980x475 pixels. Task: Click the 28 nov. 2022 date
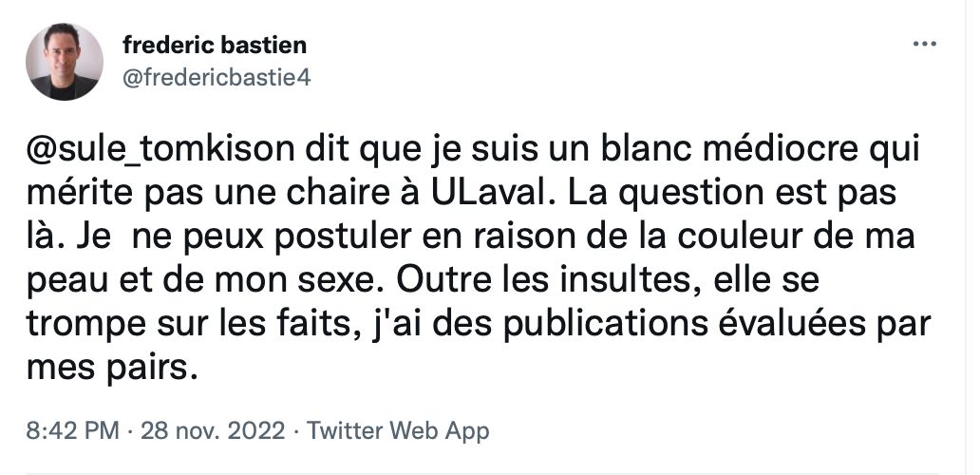pos(213,430)
